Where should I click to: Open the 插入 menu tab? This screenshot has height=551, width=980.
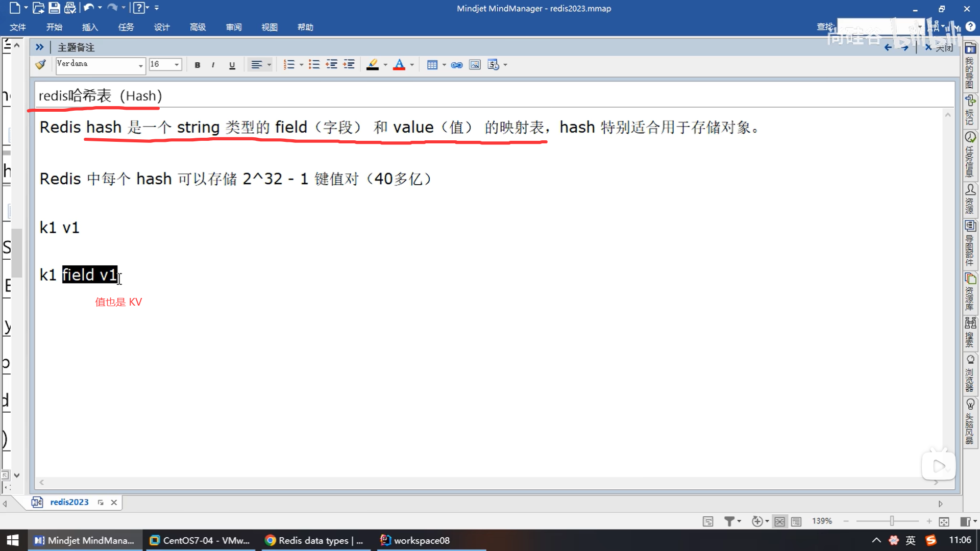coord(90,27)
